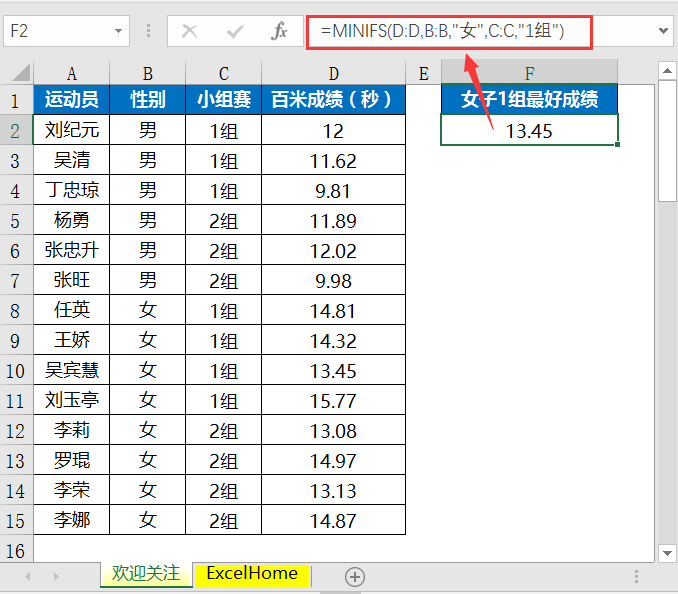Image resolution: width=678 pixels, height=594 pixels.
Task: Select column A header
Action: click(x=72, y=73)
